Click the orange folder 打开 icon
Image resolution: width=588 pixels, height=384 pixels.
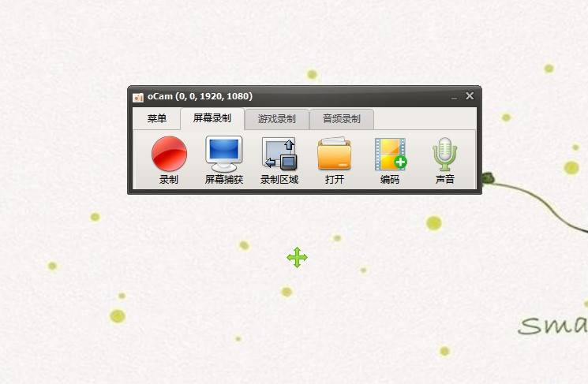pos(335,154)
